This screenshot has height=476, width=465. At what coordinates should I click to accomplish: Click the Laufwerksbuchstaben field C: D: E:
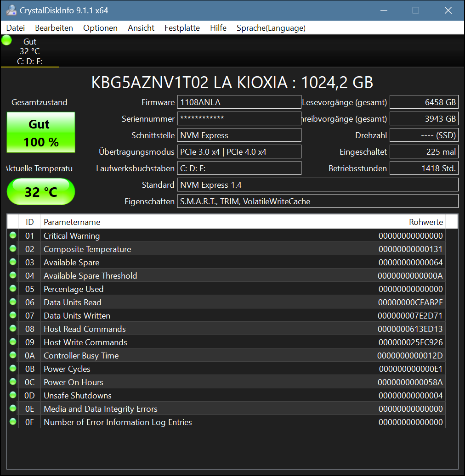tap(239, 168)
